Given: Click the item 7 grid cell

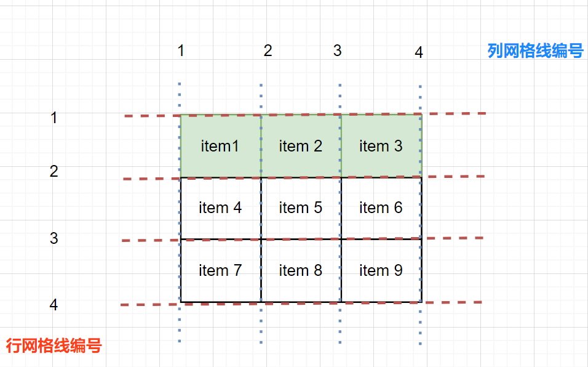Looking at the screenshot, I should (220, 270).
